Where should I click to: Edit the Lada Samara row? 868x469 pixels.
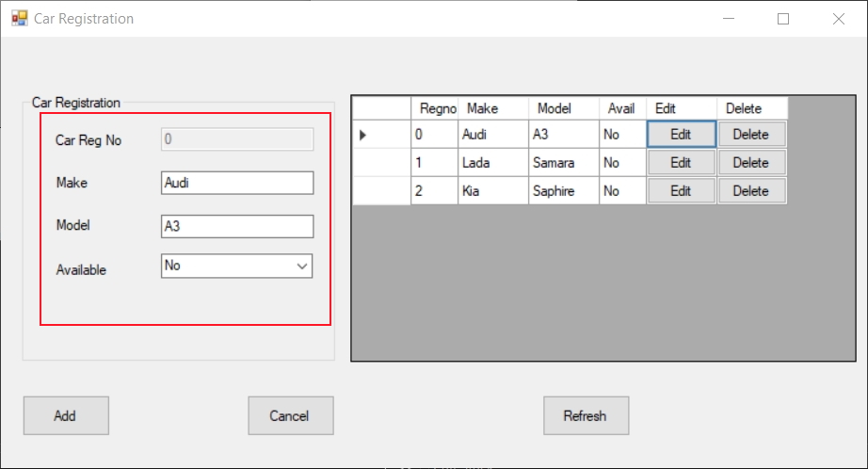681,163
